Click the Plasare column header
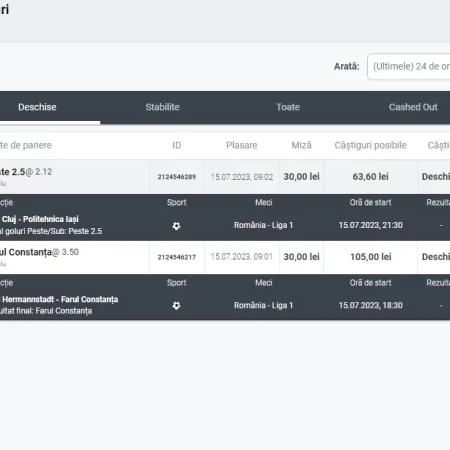Viewport: 450px width, 450px height. [242, 145]
